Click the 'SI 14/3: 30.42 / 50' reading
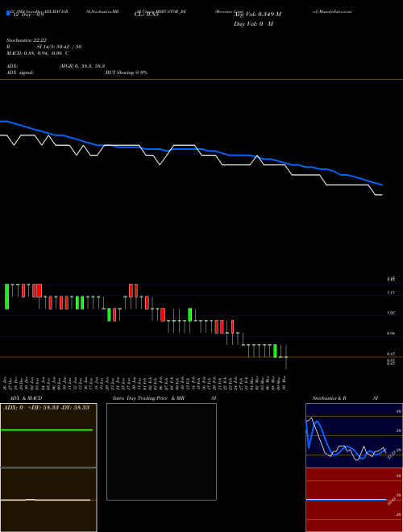 click(59, 47)
